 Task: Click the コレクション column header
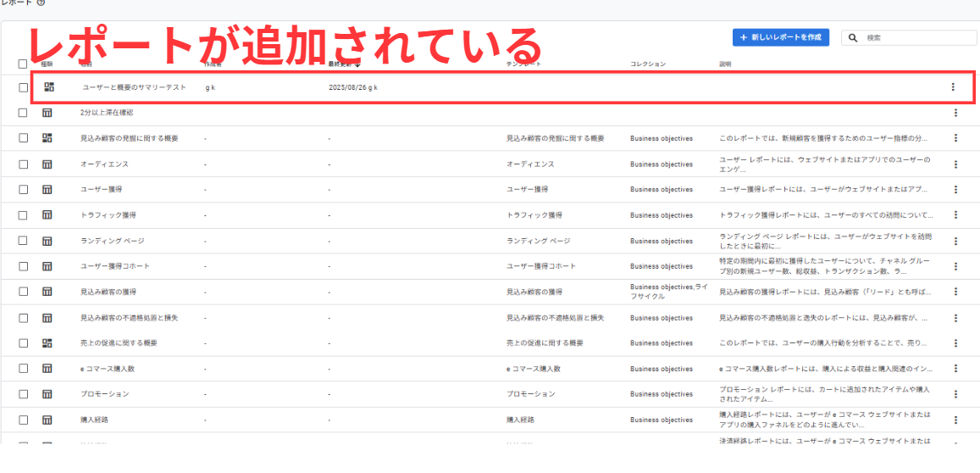tap(647, 64)
